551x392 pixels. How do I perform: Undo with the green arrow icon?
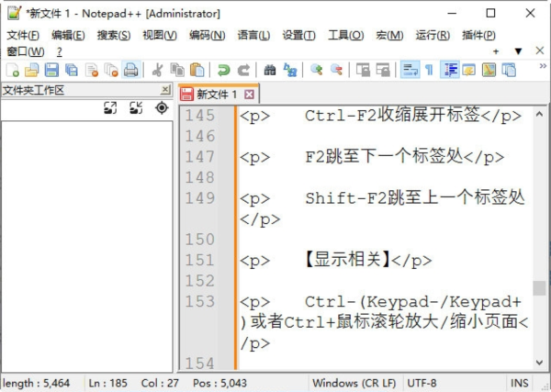[x=223, y=70]
